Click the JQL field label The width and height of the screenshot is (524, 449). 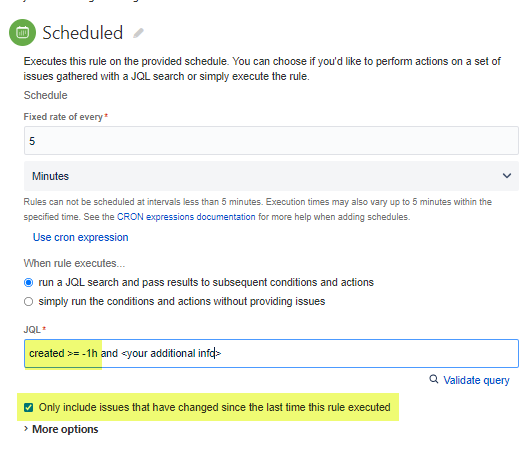pyautogui.click(x=32, y=330)
